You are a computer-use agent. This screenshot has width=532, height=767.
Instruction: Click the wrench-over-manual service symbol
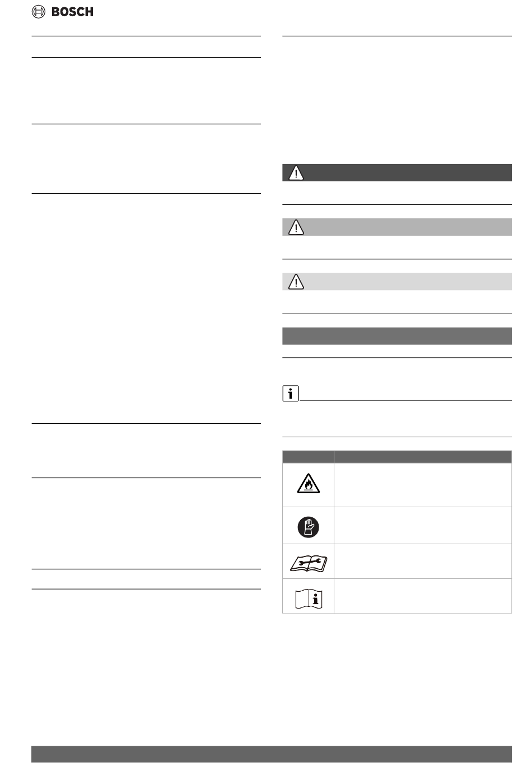click(x=308, y=562)
